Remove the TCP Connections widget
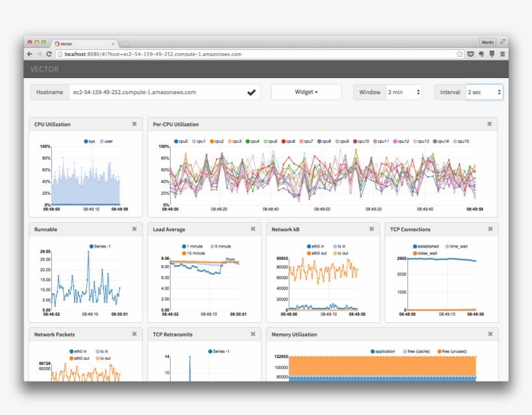This screenshot has width=532, height=415. tap(490, 229)
